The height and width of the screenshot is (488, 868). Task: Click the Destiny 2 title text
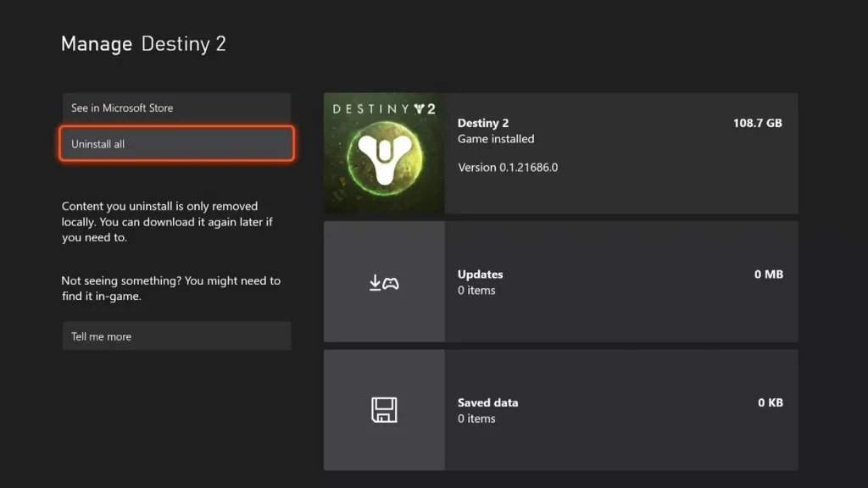tap(484, 122)
